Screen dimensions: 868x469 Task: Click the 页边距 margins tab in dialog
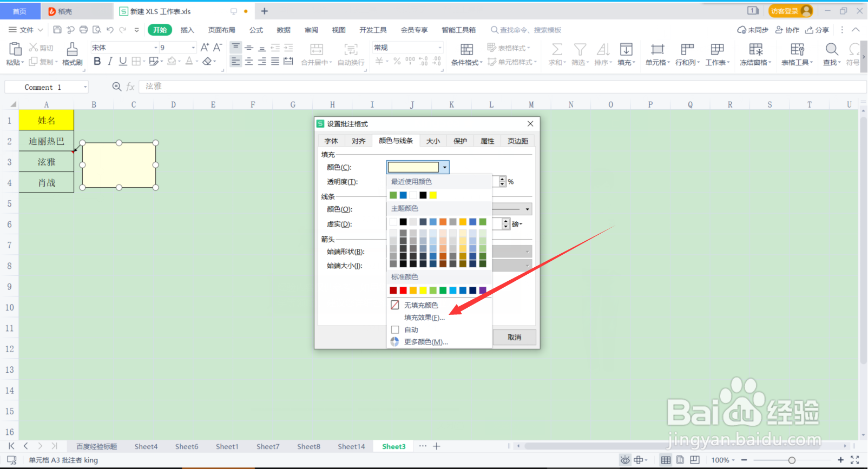tap(518, 141)
